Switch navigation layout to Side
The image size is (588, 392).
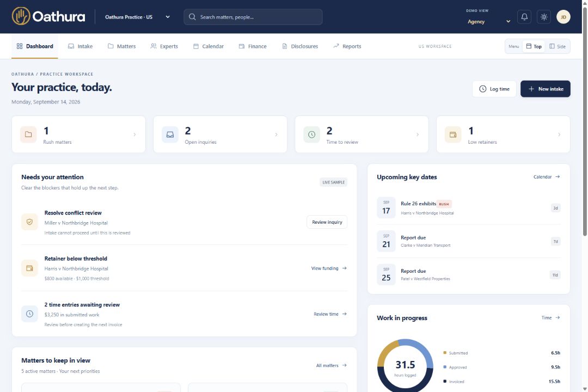tap(558, 46)
